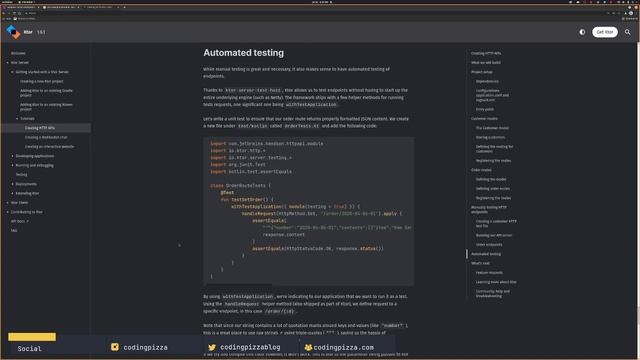640x360 pixels.
Task: Open the API Docs external link
Action: point(20,221)
